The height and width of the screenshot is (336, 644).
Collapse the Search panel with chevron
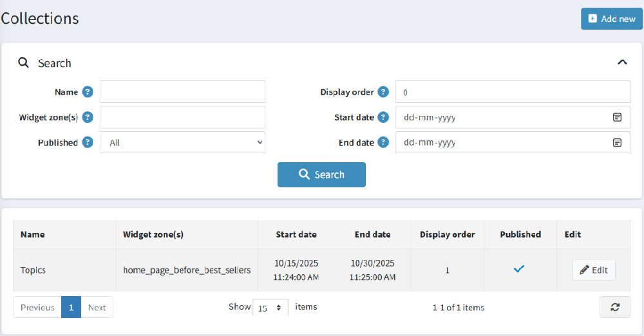pos(621,62)
